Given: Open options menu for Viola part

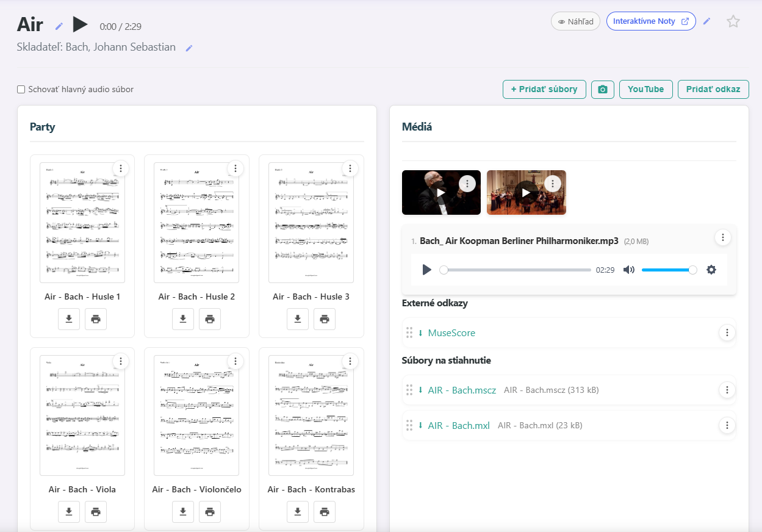Looking at the screenshot, I should coord(121,361).
